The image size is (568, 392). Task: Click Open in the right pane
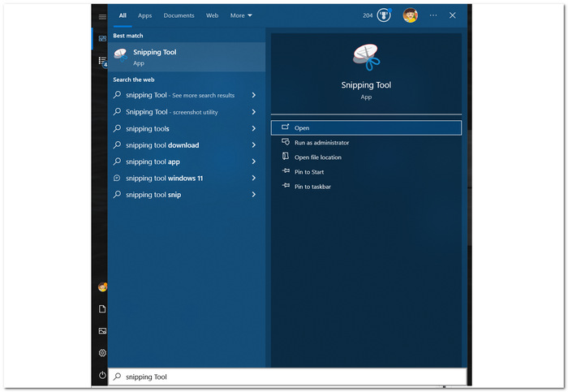366,128
